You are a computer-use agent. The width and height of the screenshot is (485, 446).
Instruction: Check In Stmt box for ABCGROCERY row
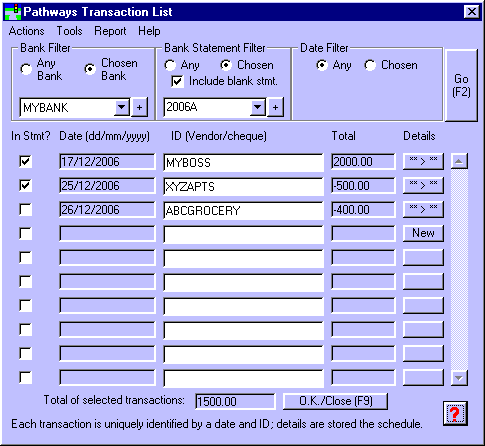tap(25, 210)
